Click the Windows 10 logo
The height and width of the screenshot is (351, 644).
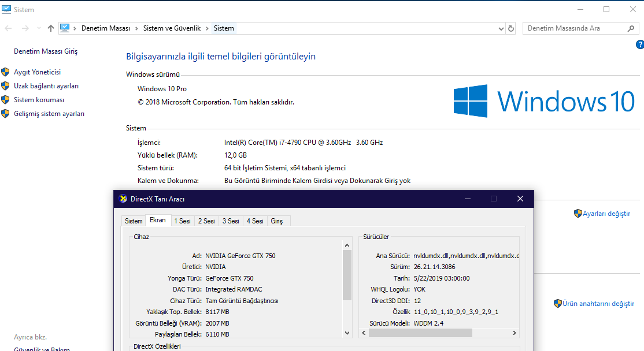(x=544, y=101)
